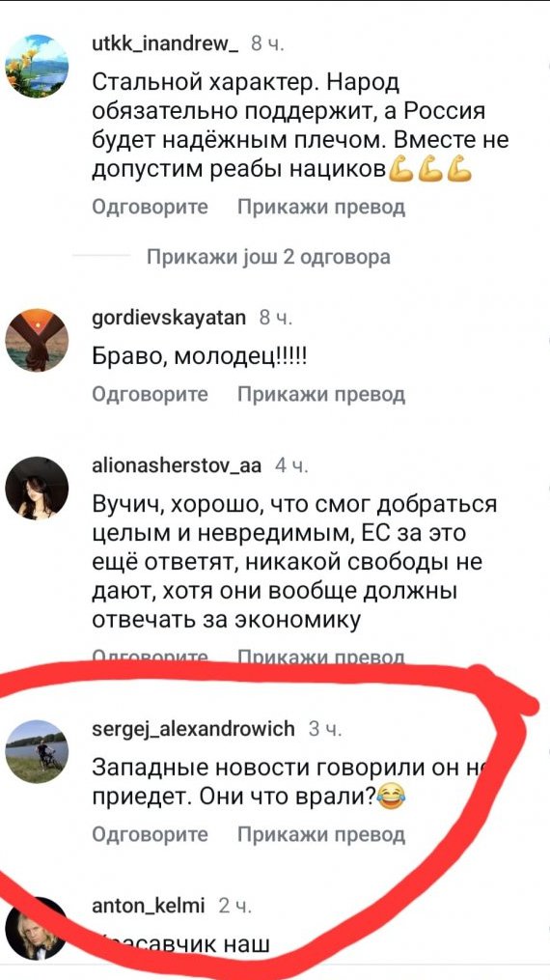Image resolution: width=550 pixels, height=980 pixels.
Task: Reply to gordievskayatan's 'Браво, молодец' comment
Action: 150,395
